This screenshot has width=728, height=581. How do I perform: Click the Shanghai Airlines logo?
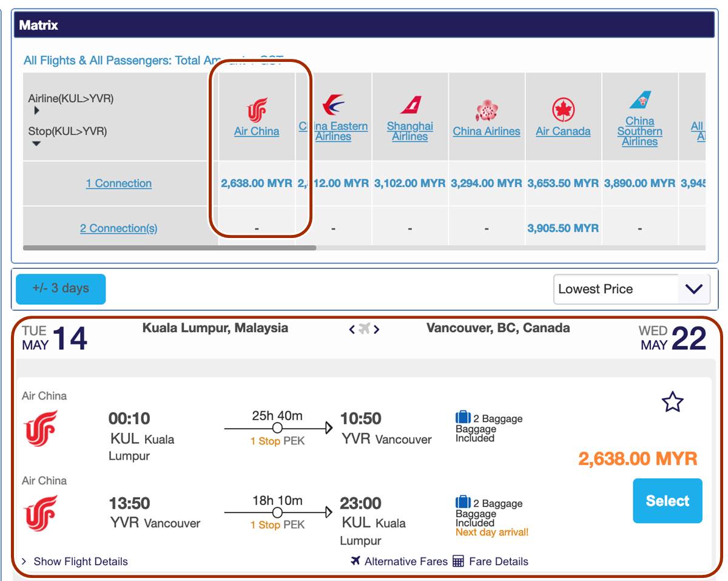point(410,105)
